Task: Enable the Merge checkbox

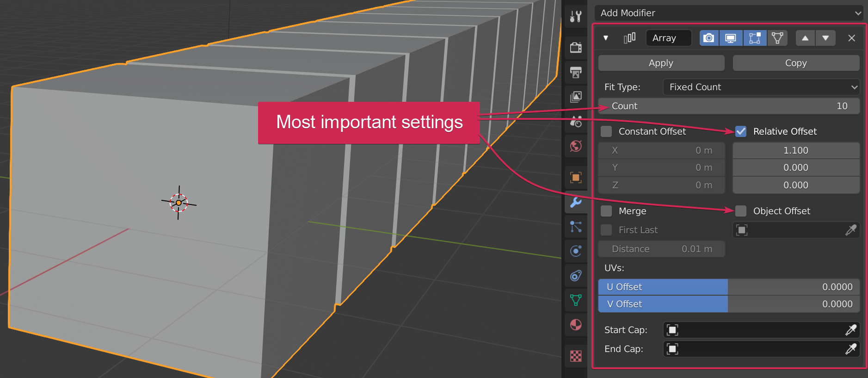Action: [x=606, y=211]
